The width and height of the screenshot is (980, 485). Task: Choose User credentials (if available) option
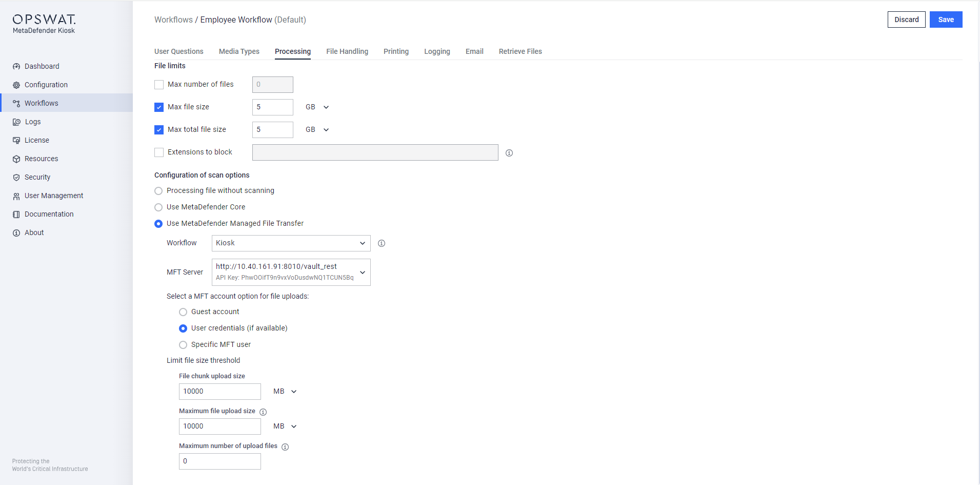click(183, 328)
